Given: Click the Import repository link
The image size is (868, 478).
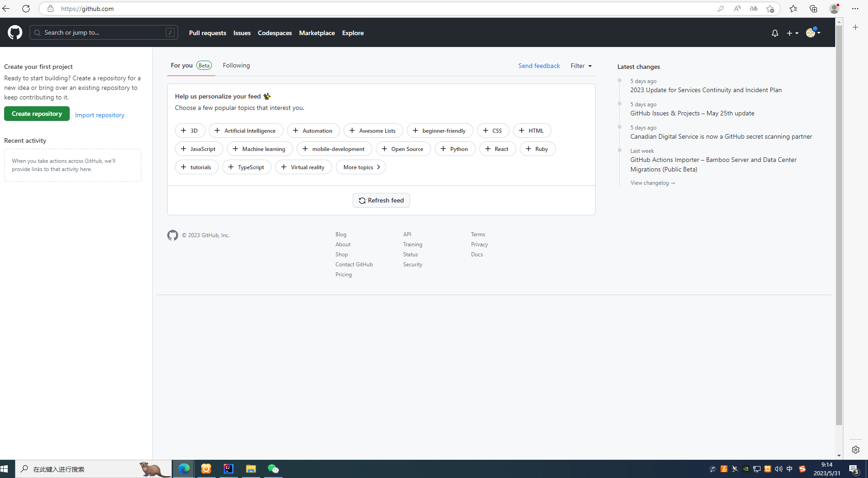Looking at the screenshot, I should pyautogui.click(x=100, y=115).
